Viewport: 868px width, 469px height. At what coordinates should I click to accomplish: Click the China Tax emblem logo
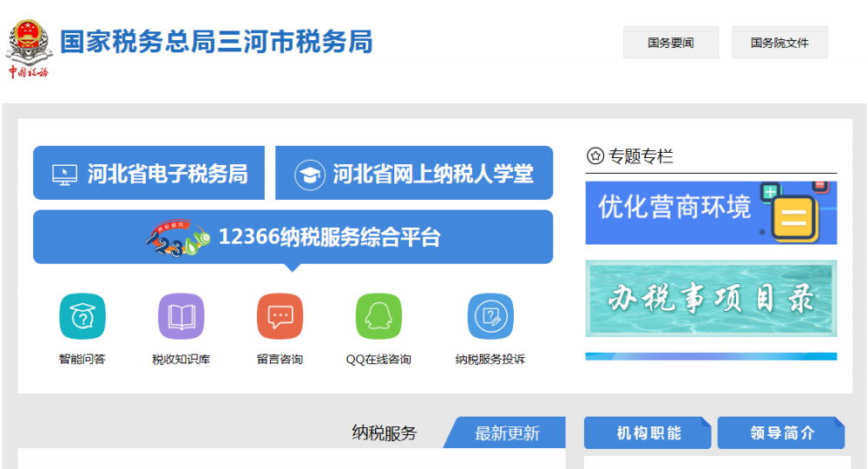[x=29, y=48]
